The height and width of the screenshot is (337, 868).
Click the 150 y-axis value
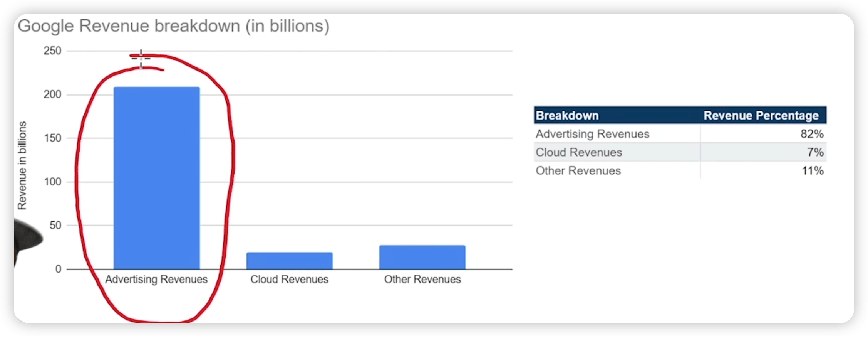coord(52,138)
